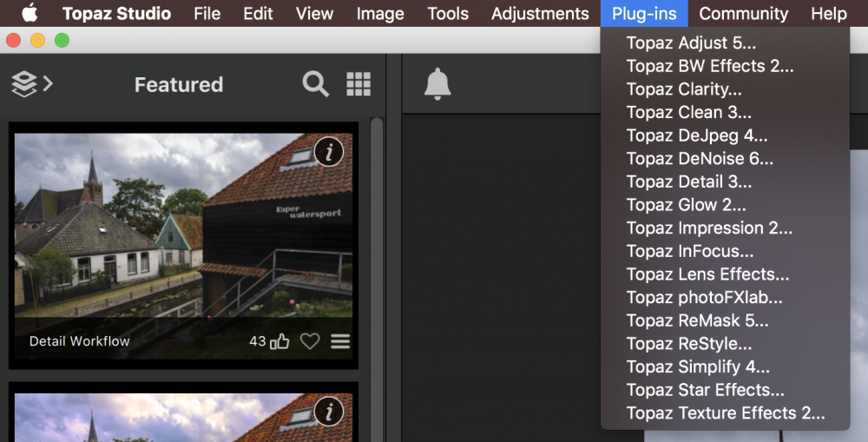Show info for the second effect thumbnail
868x442 pixels.
[329, 412]
